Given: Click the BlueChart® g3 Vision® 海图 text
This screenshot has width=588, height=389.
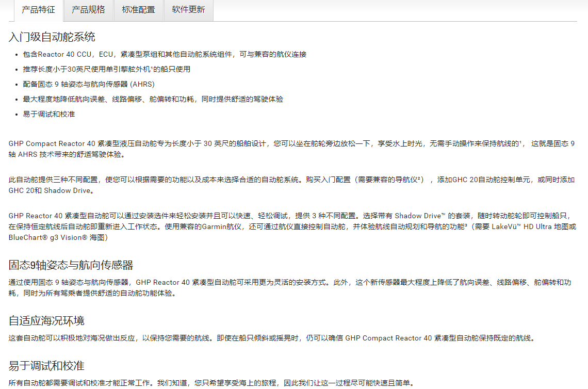Looking at the screenshot, I should point(58,237).
